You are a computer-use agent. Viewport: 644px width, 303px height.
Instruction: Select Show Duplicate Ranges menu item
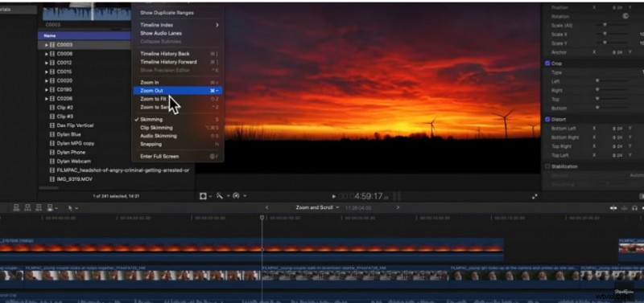click(x=177, y=13)
